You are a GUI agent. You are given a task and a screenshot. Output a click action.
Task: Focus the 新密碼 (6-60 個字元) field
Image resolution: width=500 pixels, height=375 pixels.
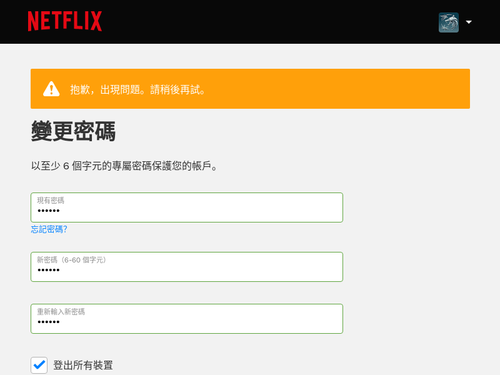click(187, 267)
